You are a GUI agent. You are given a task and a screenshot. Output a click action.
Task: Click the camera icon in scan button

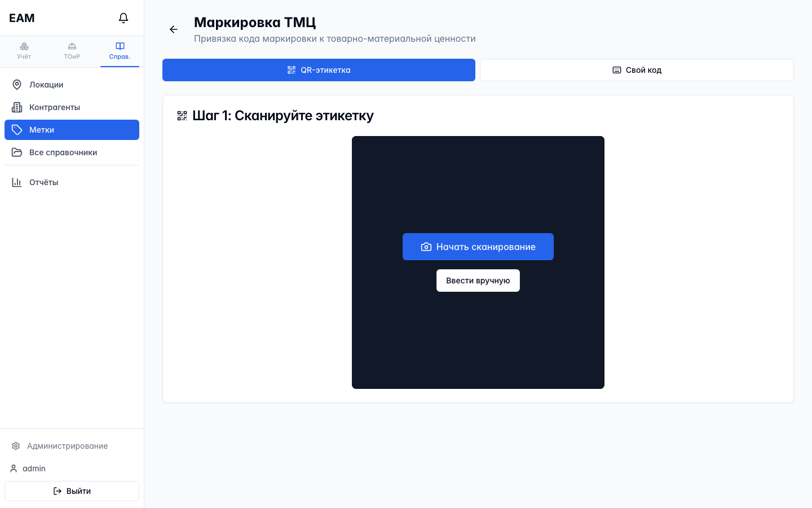pos(426,247)
